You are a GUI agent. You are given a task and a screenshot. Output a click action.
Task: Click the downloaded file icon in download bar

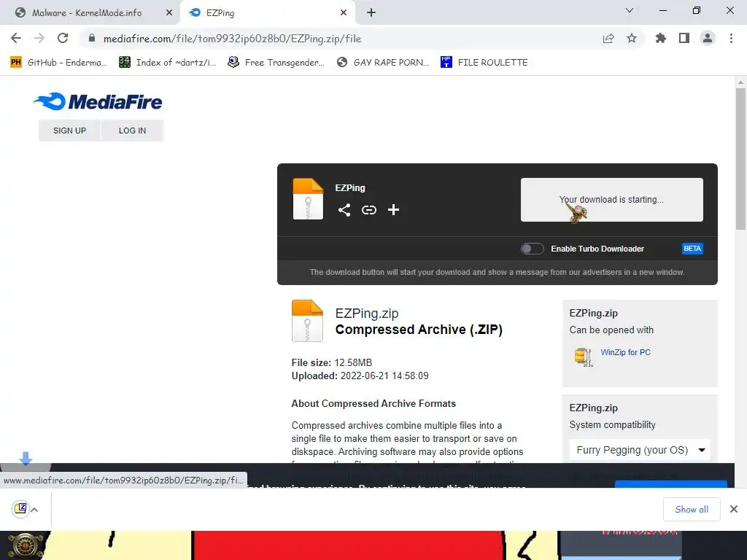click(20, 508)
